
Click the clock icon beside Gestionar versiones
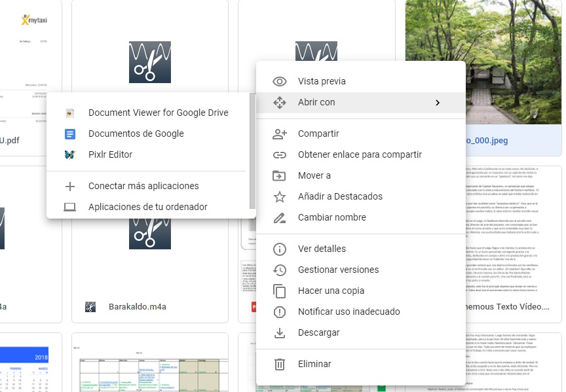pos(280,270)
